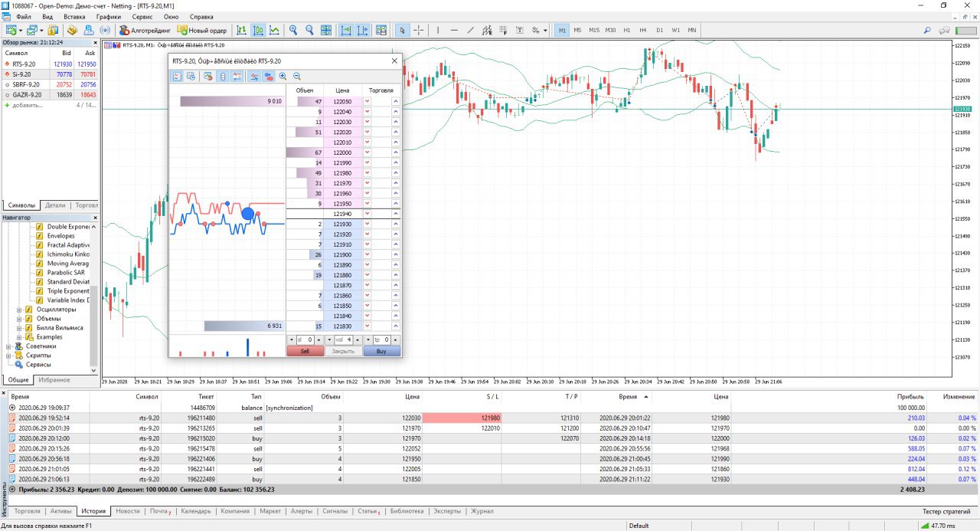Expand the Examples tree node

(x=19, y=337)
